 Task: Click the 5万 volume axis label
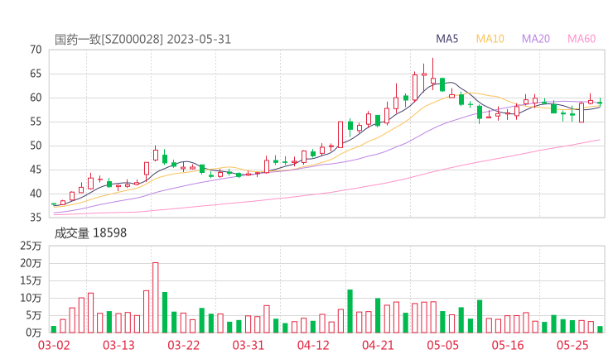pos(34,315)
